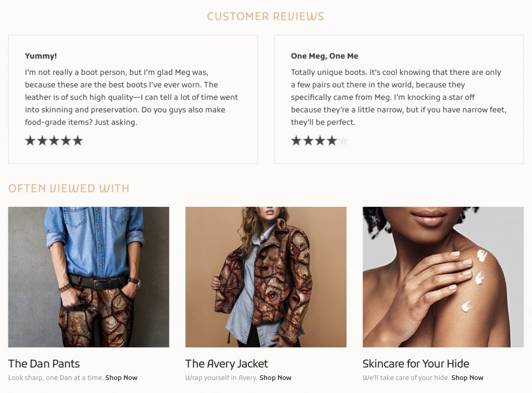Open The Dan Pants product image
The height and width of the screenshot is (393, 532).
[89, 277]
